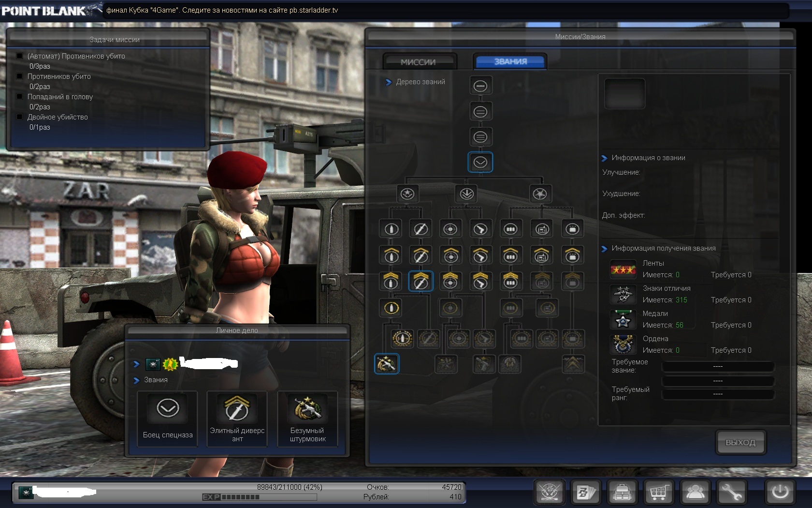This screenshot has width=812, height=508.
Task: Click the experience value 89843/211000 (42%)
Action: 290,487
